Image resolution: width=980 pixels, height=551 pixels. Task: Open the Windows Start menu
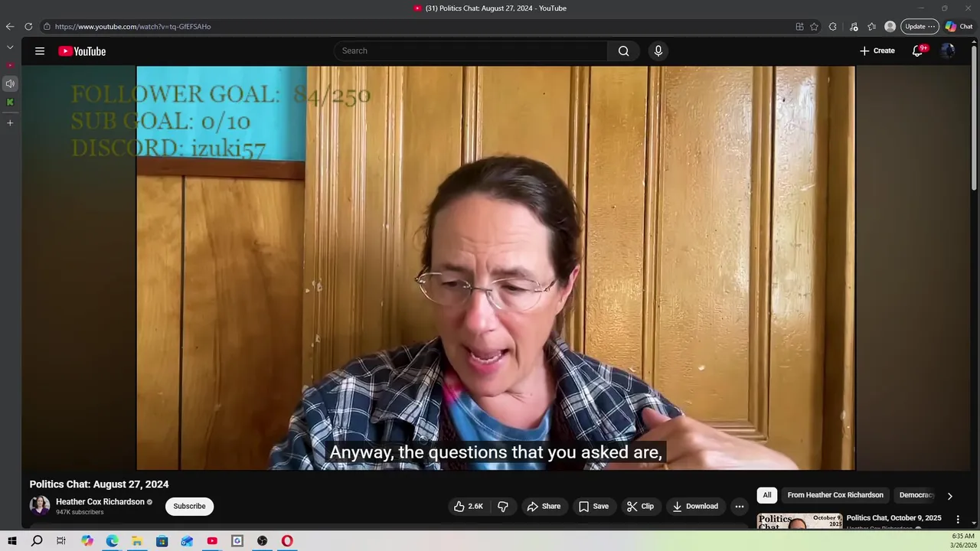point(12,541)
